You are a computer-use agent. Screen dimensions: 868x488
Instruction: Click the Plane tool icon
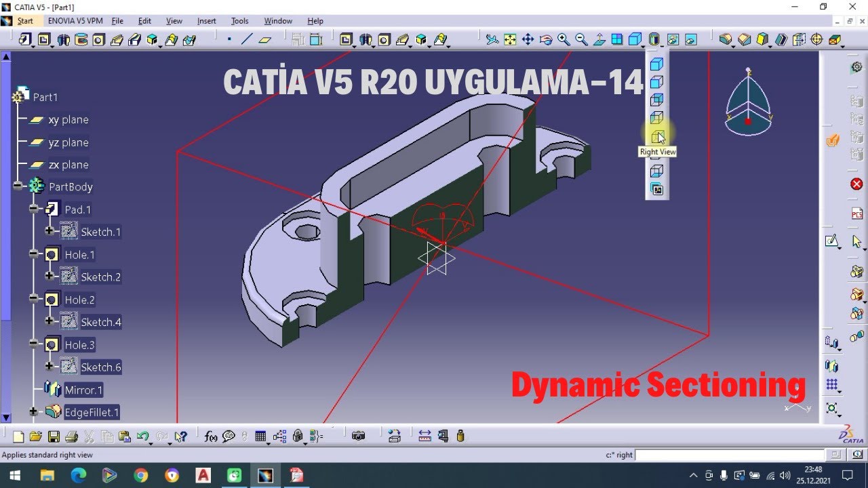click(264, 40)
